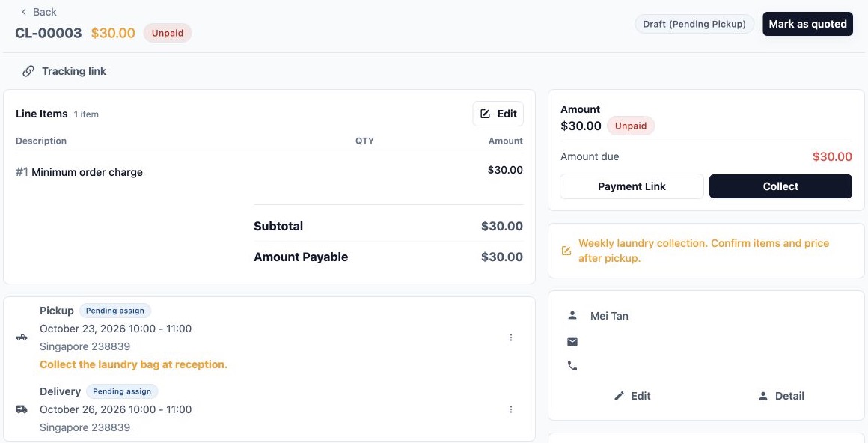Click the 1 item count label
The height and width of the screenshot is (443, 868).
pos(86,114)
